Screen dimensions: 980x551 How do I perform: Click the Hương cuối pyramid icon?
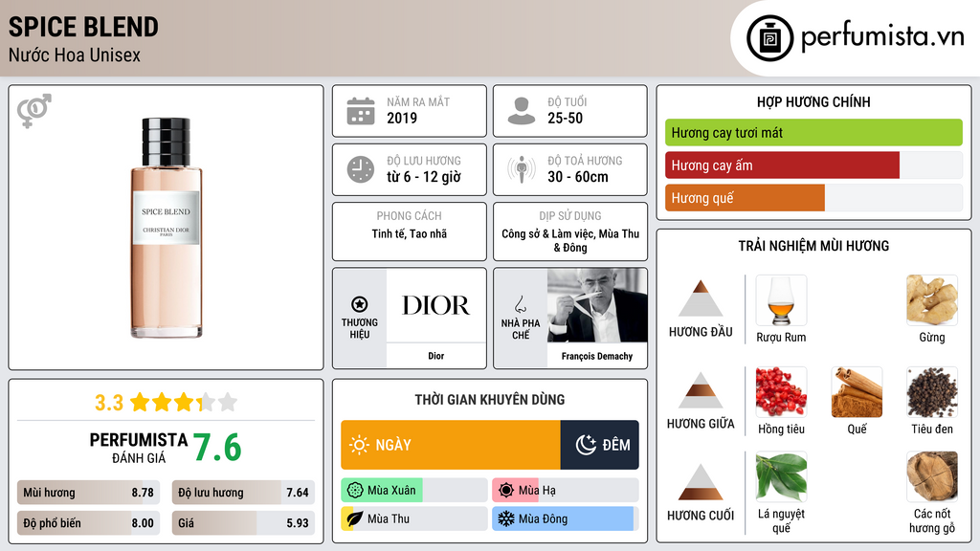coord(701,483)
